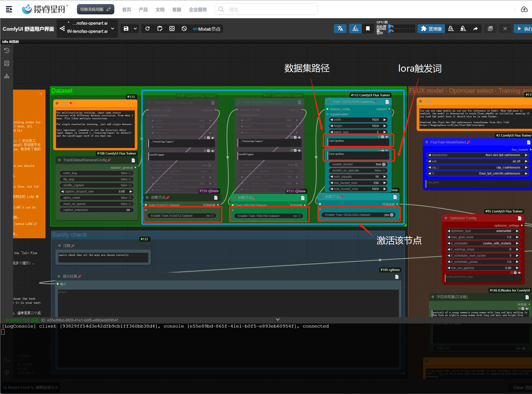
Task: Open the t5 model selector
Action: (478, 174)
